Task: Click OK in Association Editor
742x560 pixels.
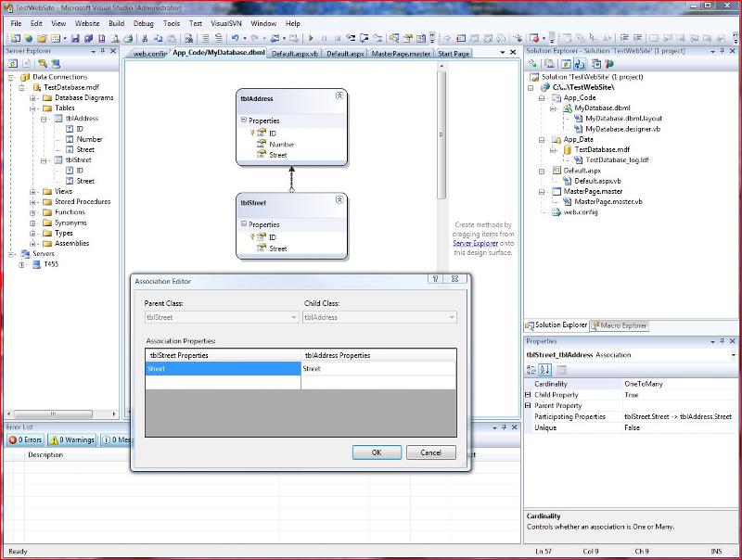Action: coord(377,452)
